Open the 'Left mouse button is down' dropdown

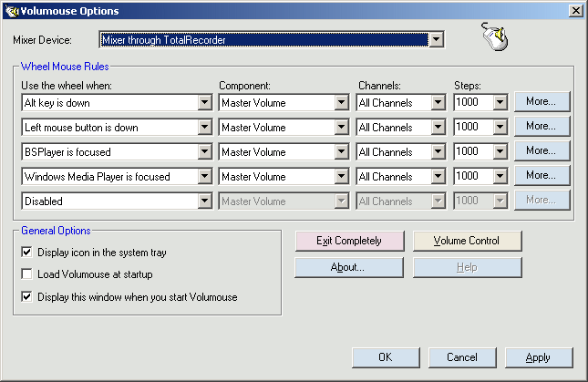(204, 128)
